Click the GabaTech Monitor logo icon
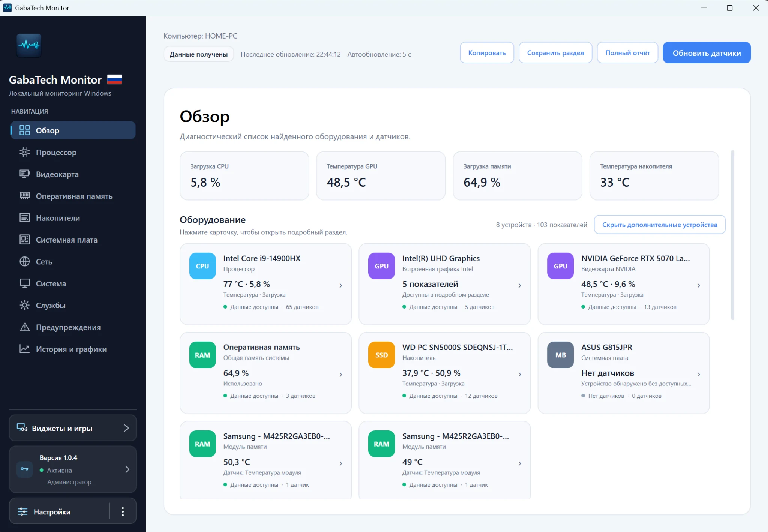Viewport: 768px width, 532px height. click(29, 45)
